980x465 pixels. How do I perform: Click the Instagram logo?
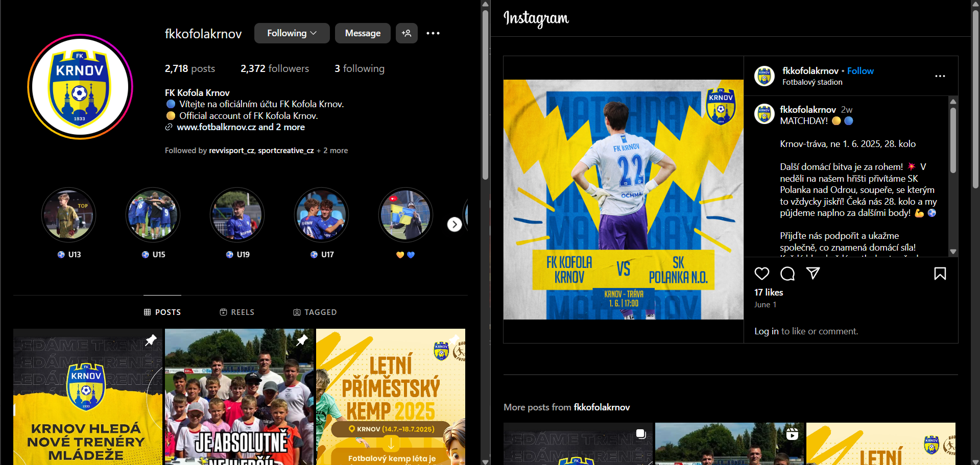tap(536, 18)
